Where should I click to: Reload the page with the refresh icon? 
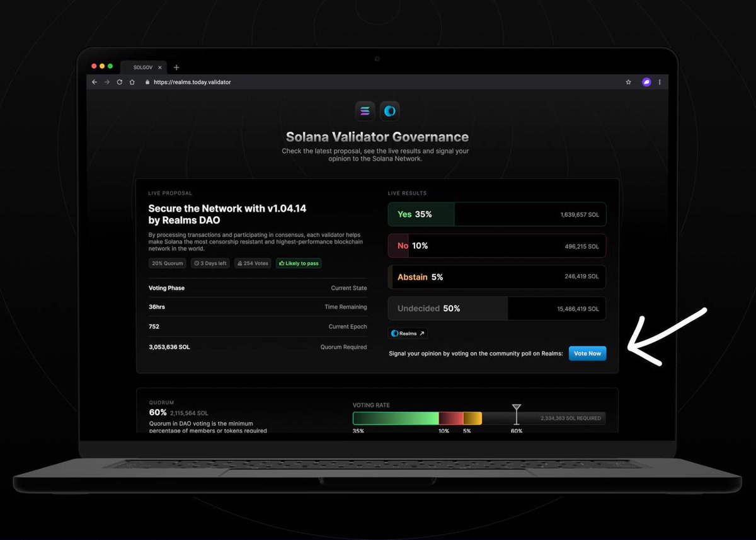120,82
